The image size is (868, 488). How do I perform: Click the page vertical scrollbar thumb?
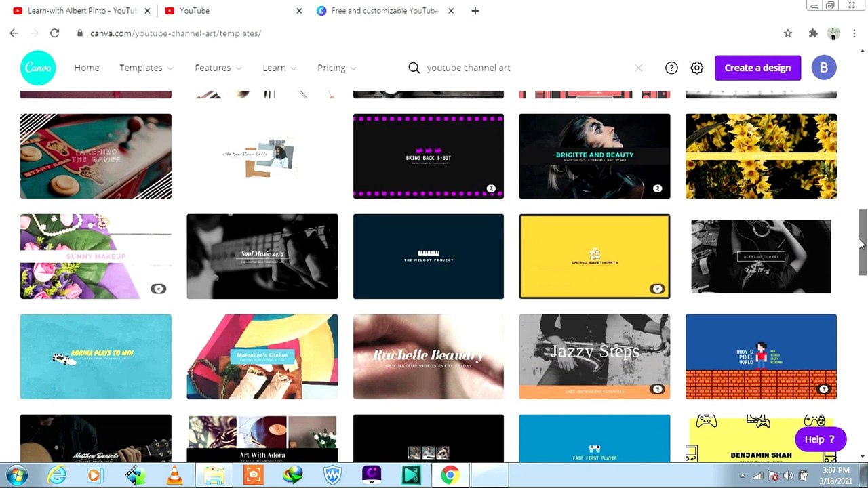(863, 242)
